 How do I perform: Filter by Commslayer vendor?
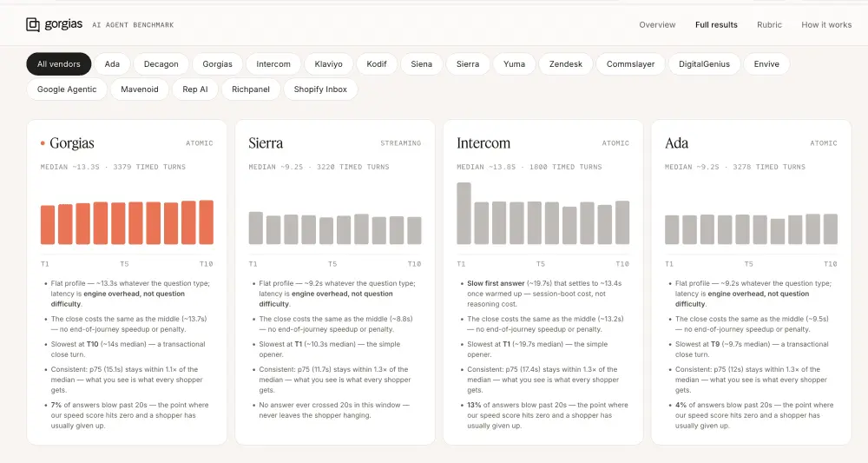click(x=630, y=64)
